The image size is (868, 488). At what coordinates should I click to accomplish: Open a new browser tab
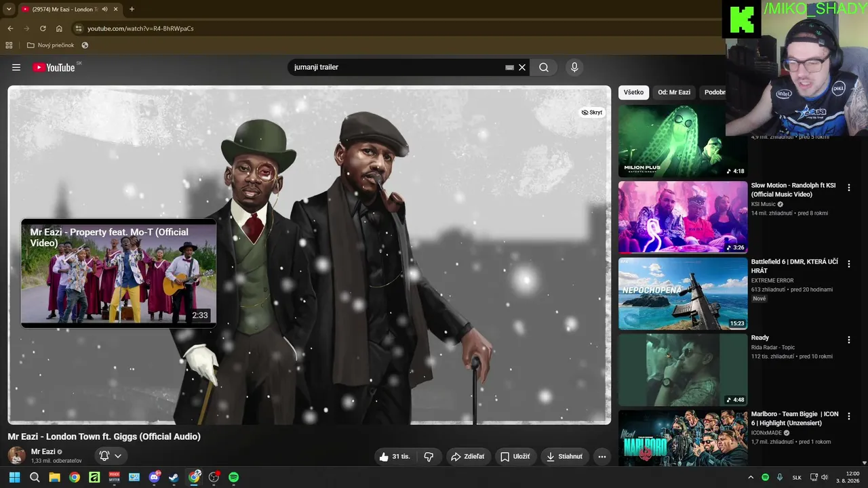click(132, 9)
